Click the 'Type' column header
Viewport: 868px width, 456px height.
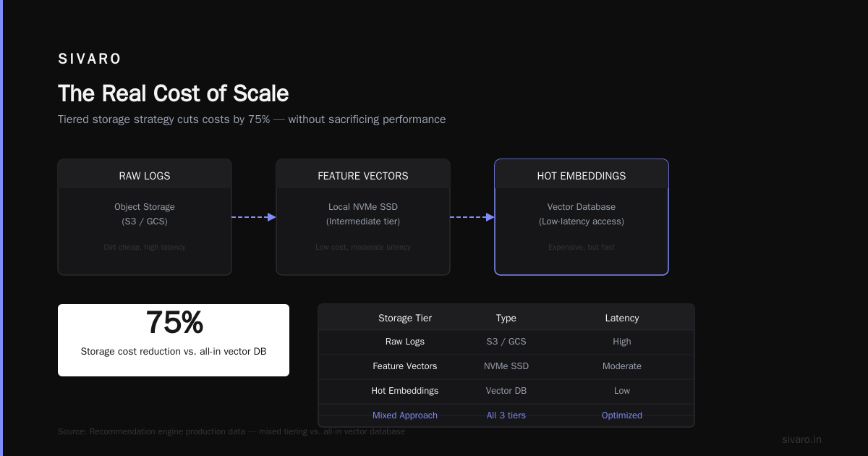506,318
